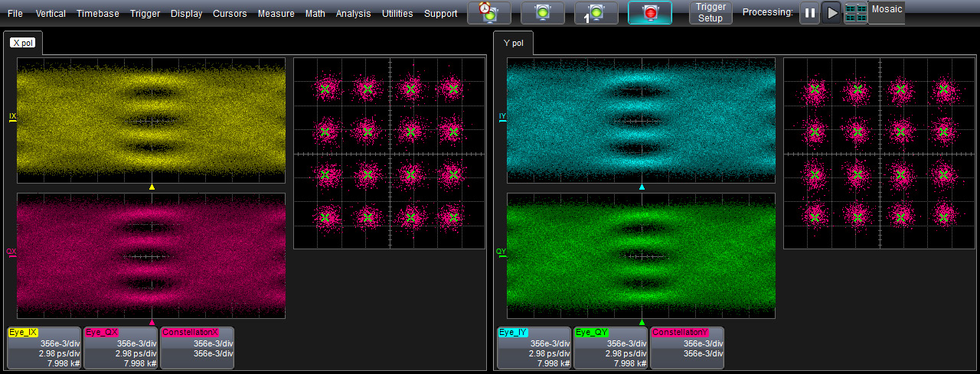Switch to the Y pol tab
The height and width of the screenshot is (374, 980).
click(513, 44)
